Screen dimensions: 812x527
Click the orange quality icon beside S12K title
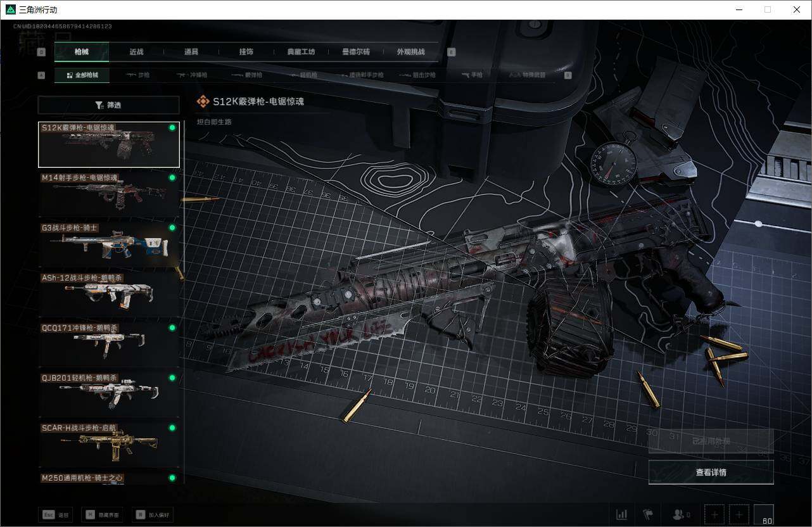pos(203,101)
